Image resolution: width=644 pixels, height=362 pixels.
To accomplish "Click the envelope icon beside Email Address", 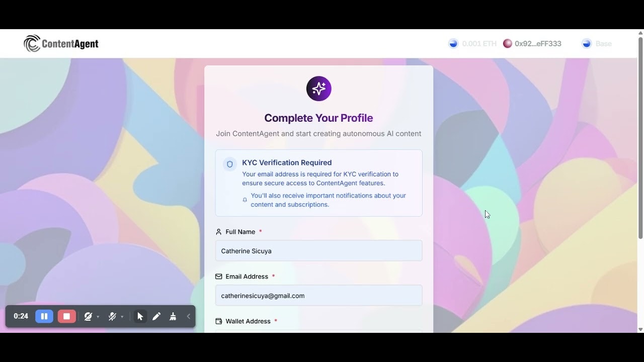I will pos(218,277).
